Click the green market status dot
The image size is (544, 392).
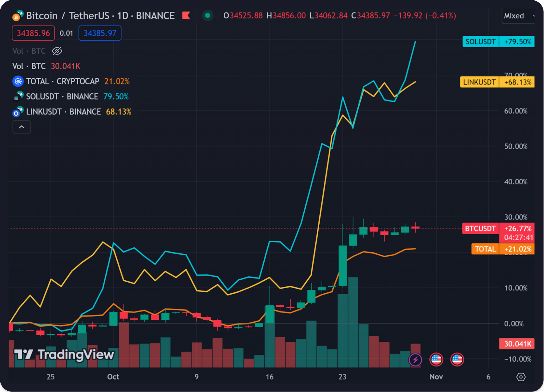208,16
